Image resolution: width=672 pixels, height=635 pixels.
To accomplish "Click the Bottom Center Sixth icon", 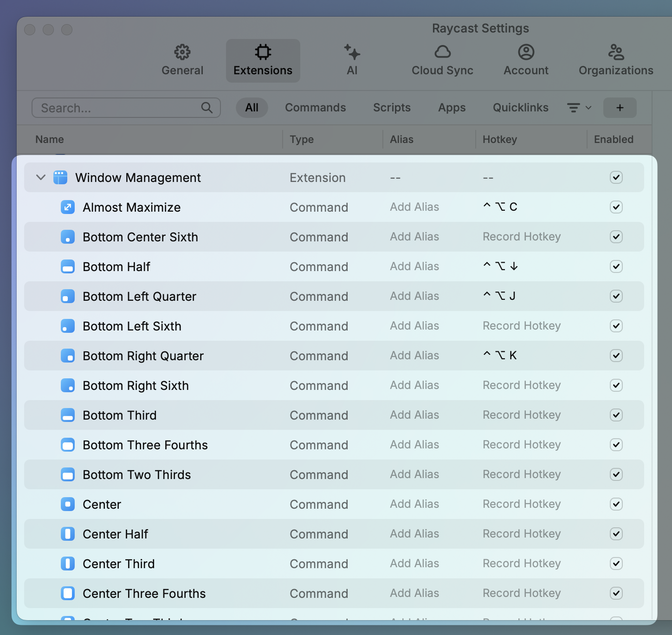I will coord(68,237).
